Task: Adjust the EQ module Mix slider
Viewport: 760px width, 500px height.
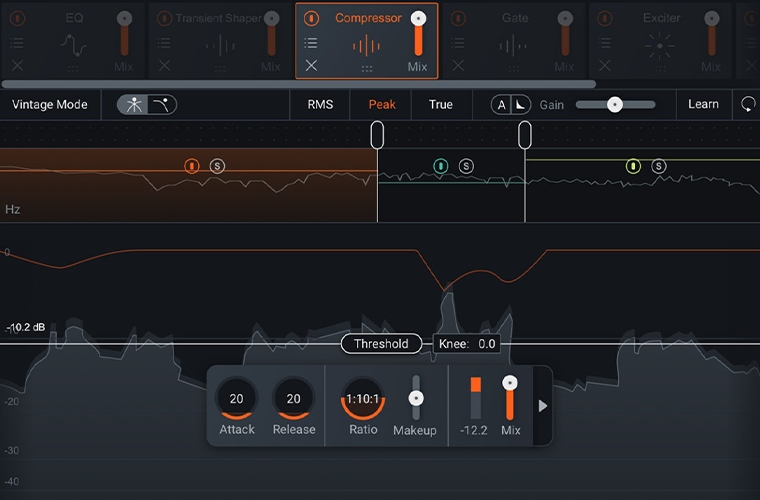Action: point(125,34)
